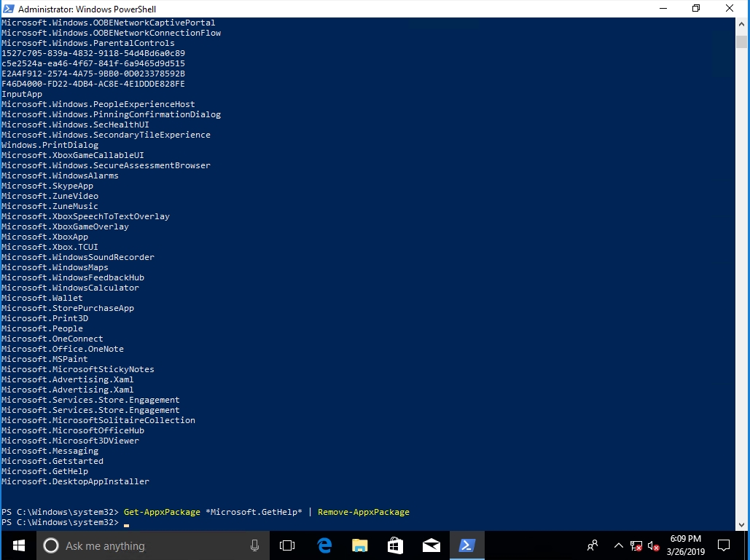Viewport: 750px width, 560px height.
Task: Click the Ask me anything search box
Action: point(152,545)
